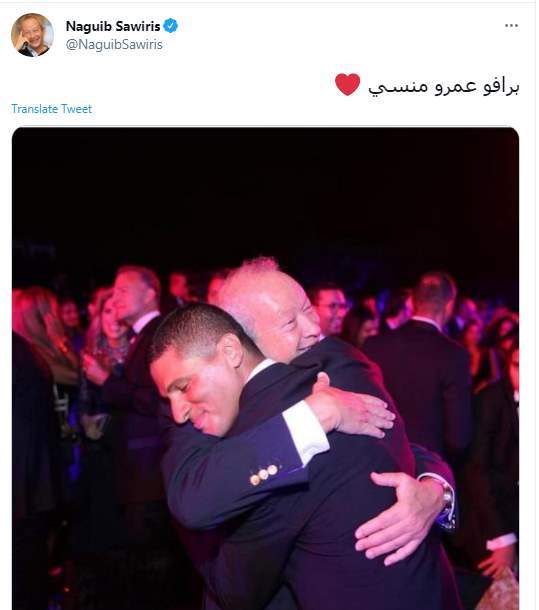Click the gold sleeve buttons in photo
Viewport: 539px width, 610px height.
[263, 474]
